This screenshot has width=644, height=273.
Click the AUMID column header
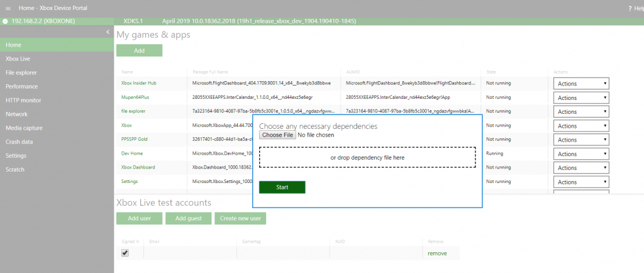click(353, 72)
